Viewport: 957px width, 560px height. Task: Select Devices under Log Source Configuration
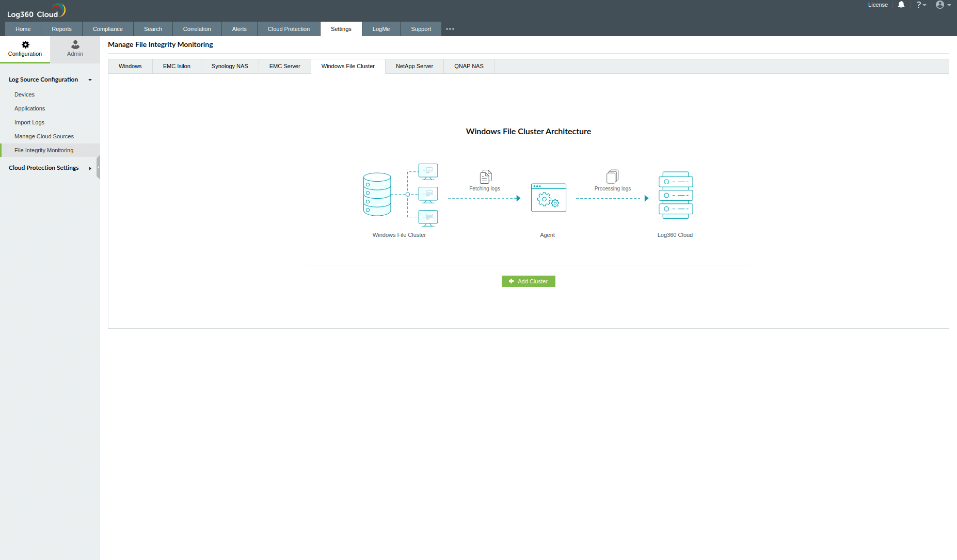pyautogui.click(x=24, y=94)
